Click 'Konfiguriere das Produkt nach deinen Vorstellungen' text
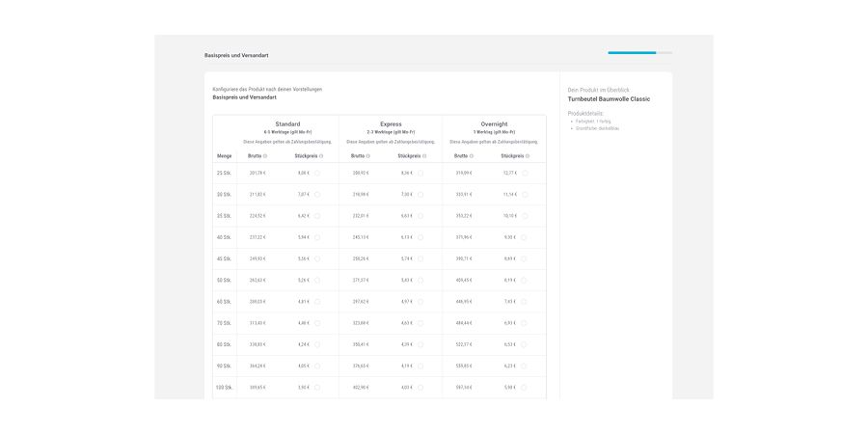The width and height of the screenshot is (868, 434). (267, 89)
